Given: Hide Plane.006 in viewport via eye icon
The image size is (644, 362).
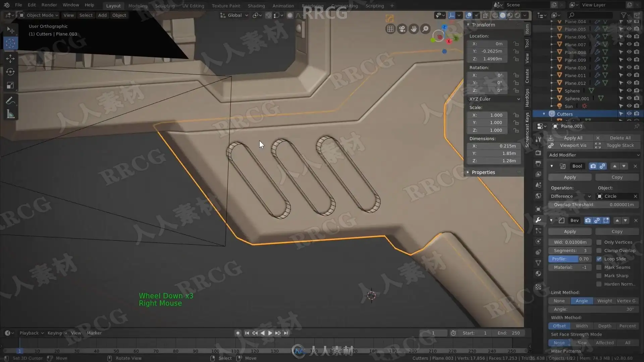Looking at the screenshot, I should (629, 37).
